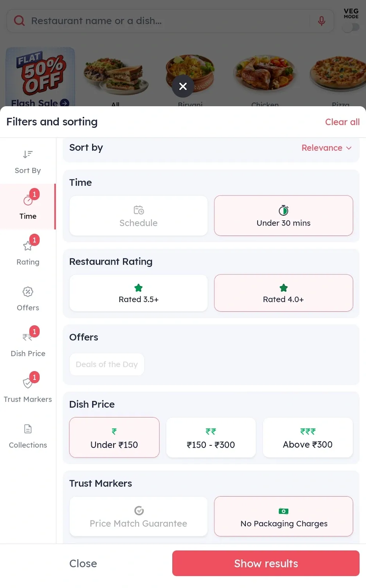The width and height of the screenshot is (366, 588).
Task: Click Clear all to reset filters
Action: (x=342, y=122)
